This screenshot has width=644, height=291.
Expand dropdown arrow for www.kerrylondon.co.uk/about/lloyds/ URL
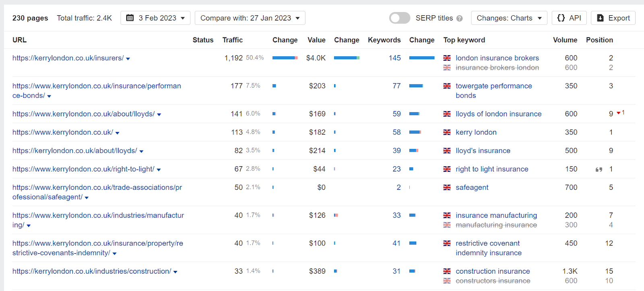click(x=159, y=115)
